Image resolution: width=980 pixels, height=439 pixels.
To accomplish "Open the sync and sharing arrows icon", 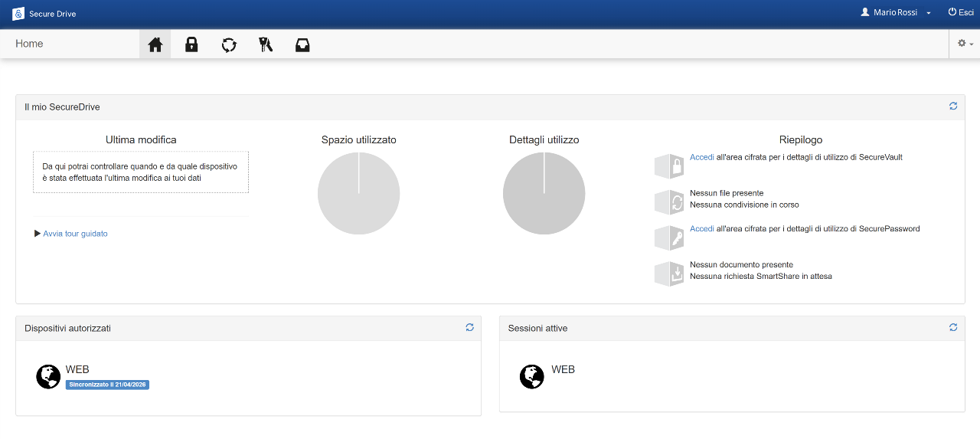I will [x=229, y=44].
